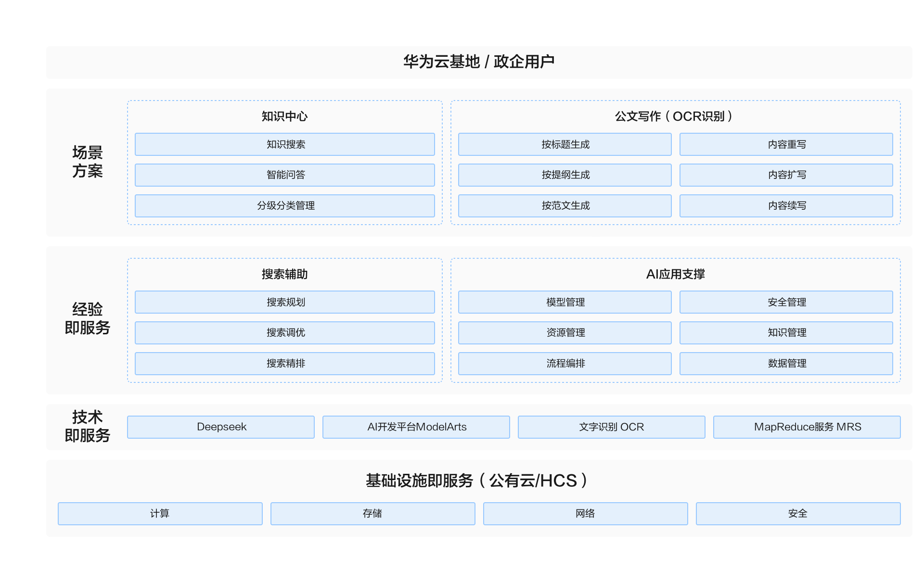Click the 华为云基地 / 政企用户 header
This screenshot has width=924, height=583.
click(479, 62)
